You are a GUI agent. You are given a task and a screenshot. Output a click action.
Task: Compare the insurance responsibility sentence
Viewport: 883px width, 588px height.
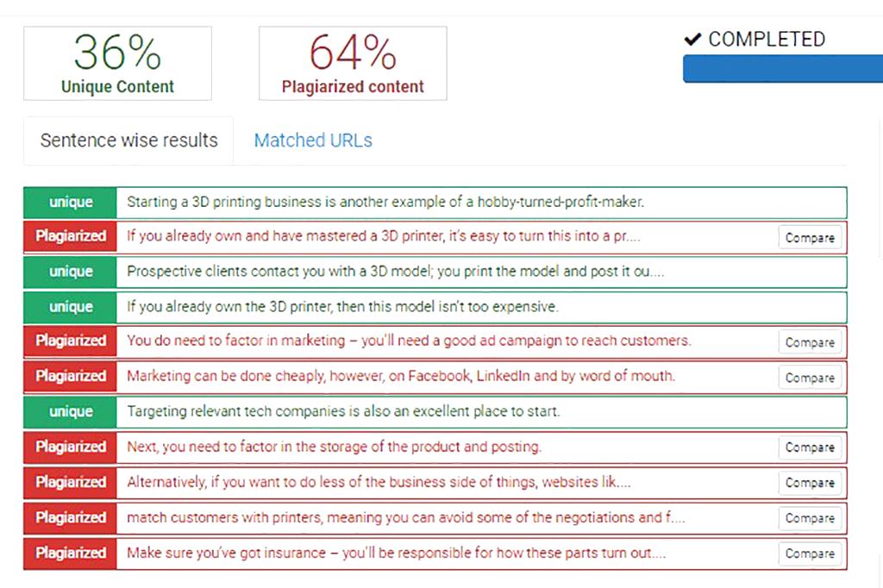(x=809, y=554)
